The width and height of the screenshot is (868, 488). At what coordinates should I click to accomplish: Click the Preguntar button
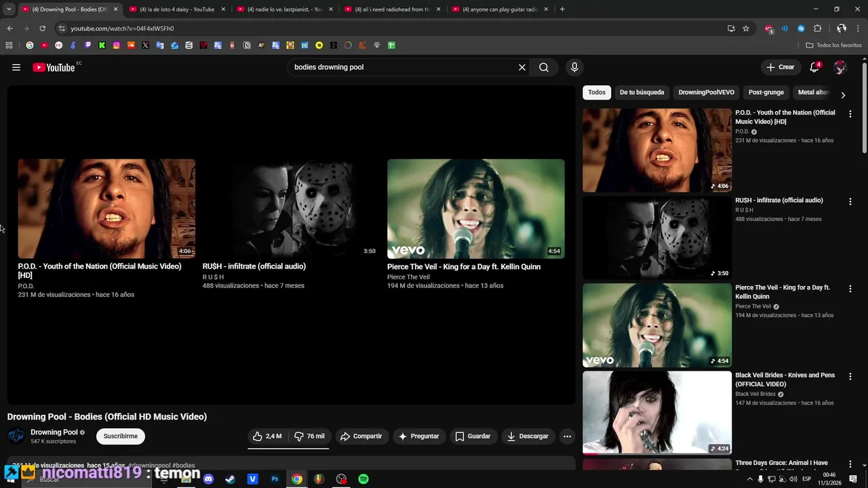click(418, 436)
